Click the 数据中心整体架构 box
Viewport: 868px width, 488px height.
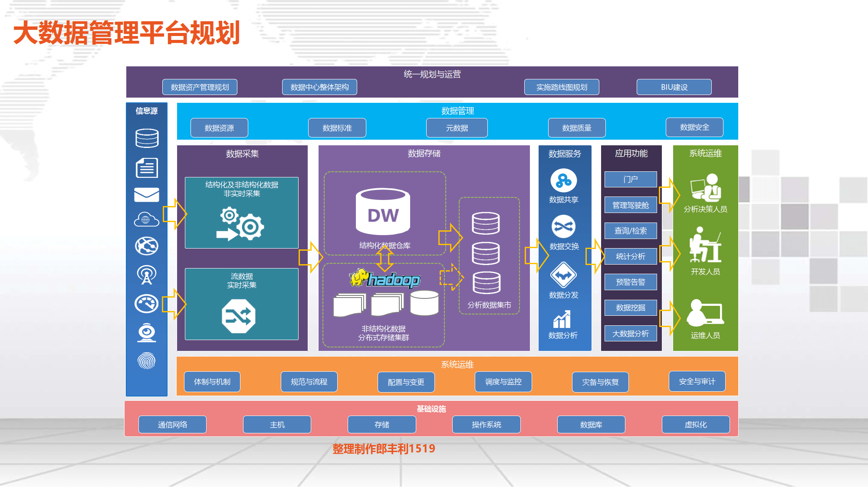click(x=319, y=87)
